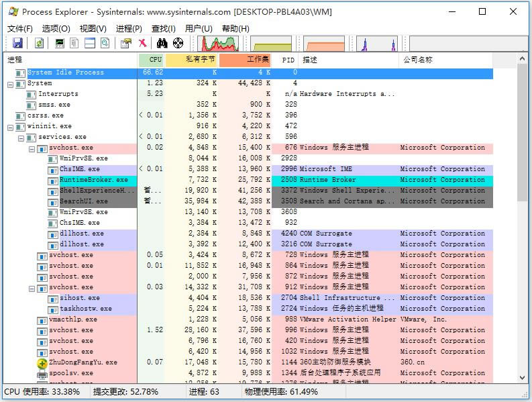The image size is (532, 402).
Task: Click the Save toolbar icon
Action: 17,43
